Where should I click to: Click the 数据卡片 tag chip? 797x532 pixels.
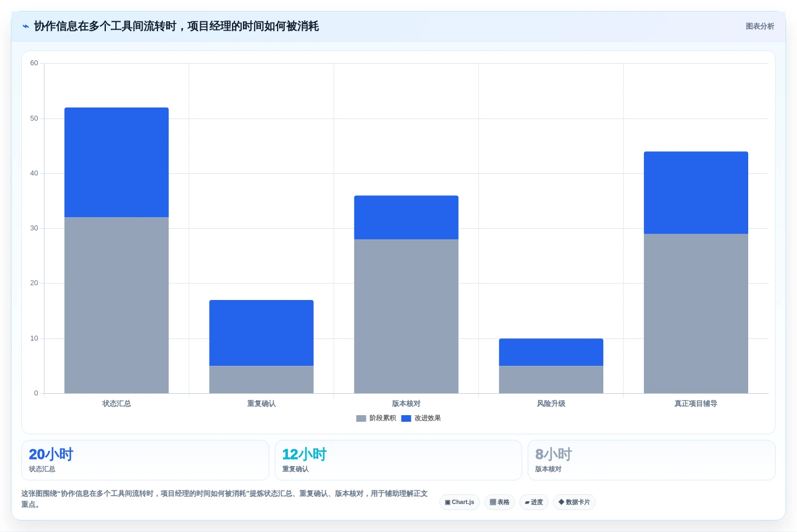pos(574,502)
